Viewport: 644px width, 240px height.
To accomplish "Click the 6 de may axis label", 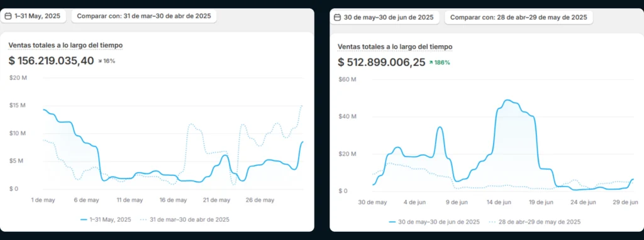I will (x=87, y=200).
